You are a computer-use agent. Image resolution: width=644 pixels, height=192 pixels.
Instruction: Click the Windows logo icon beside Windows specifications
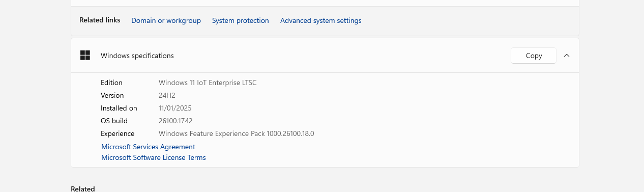(x=85, y=56)
